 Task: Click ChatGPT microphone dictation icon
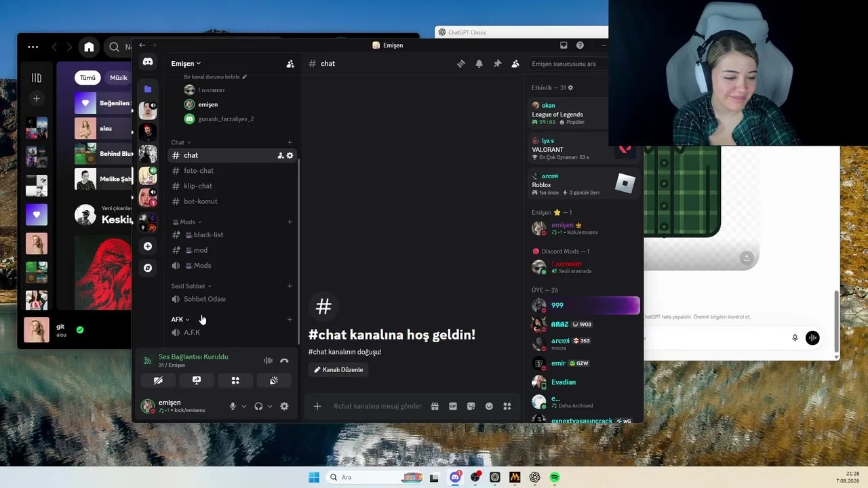pyautogui.click(x=795, y=338)
